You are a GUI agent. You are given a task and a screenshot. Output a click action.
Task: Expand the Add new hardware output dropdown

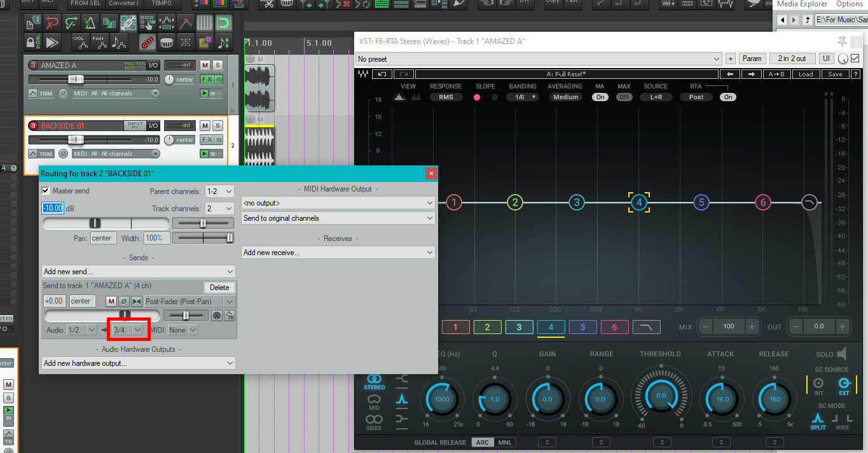[139, 363]
